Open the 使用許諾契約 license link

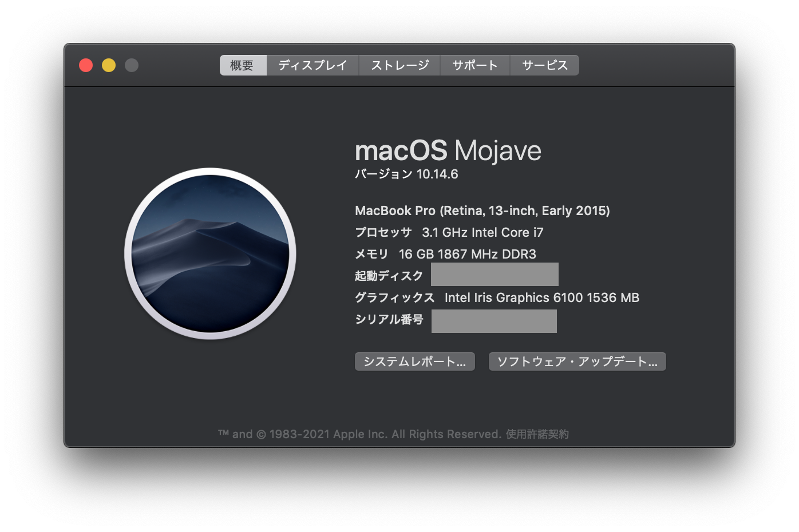click(537, 434)
